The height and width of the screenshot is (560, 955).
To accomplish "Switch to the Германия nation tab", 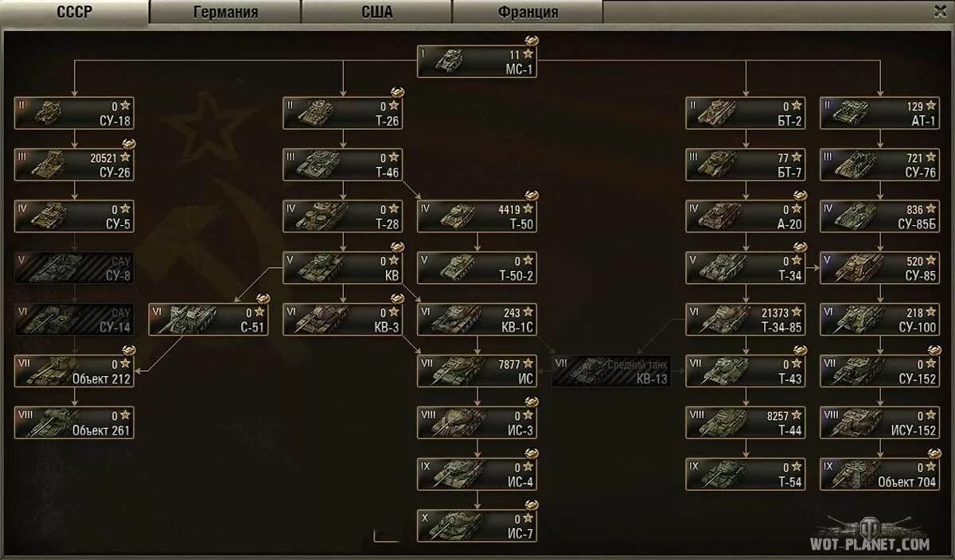I will 225,12.
